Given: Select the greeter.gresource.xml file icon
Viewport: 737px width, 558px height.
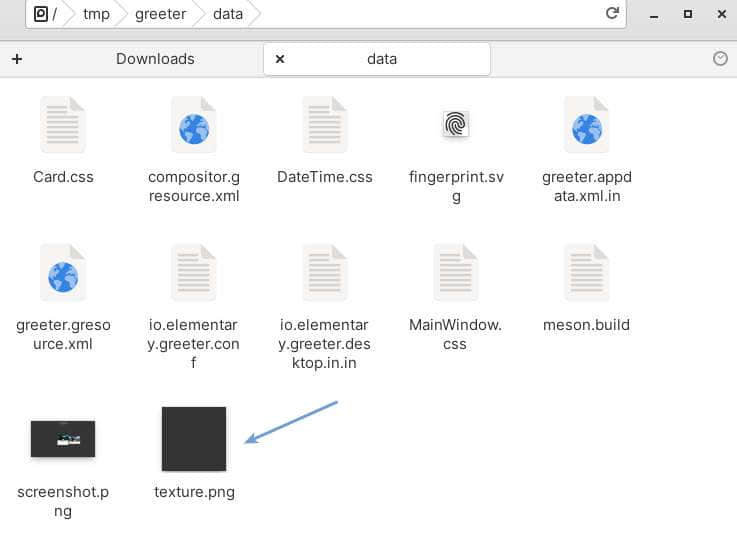Looking at the screenshot, I should pyautogui.click(x=63, y=273).
